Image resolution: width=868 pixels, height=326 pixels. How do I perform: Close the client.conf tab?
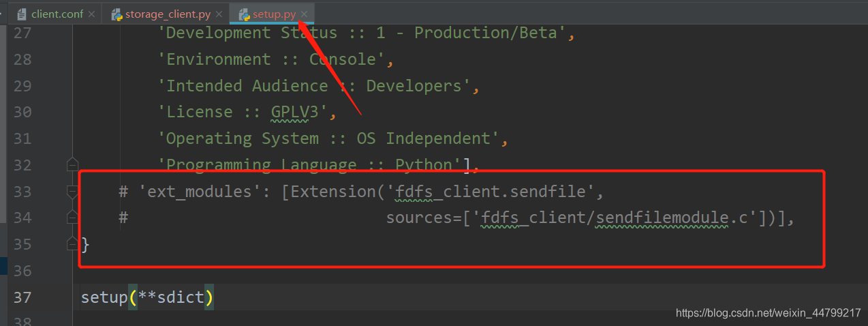[x=92, y=14]
